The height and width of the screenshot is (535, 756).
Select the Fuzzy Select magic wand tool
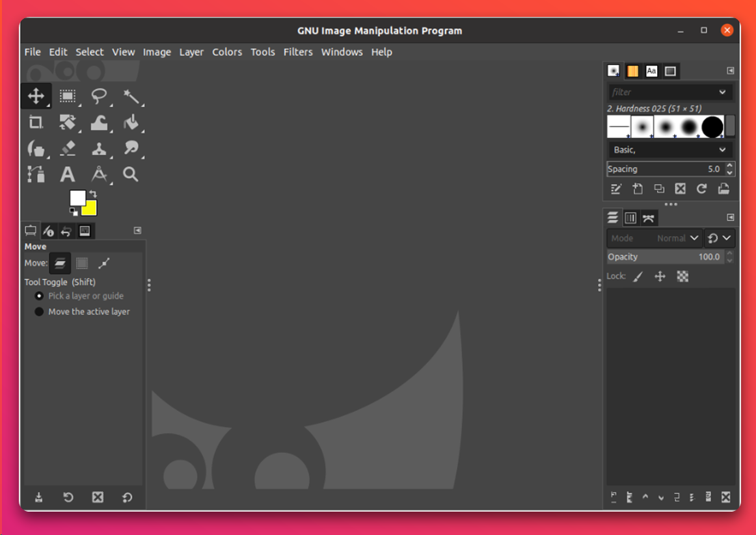[x=131, y=97]
